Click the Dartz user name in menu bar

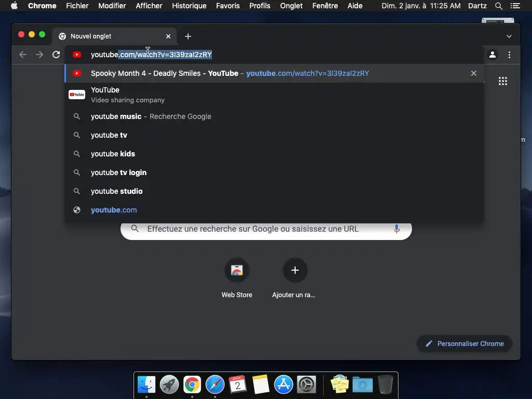coord(477,6)
